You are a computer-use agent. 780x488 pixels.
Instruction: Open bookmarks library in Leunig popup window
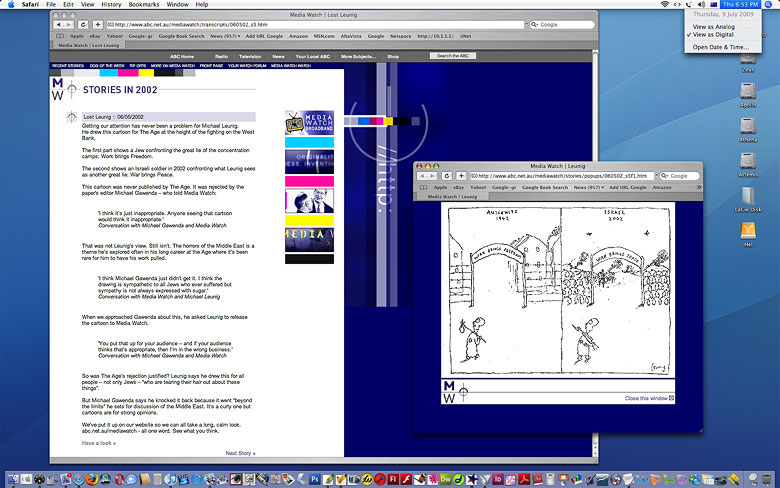[x=423, y=188]
